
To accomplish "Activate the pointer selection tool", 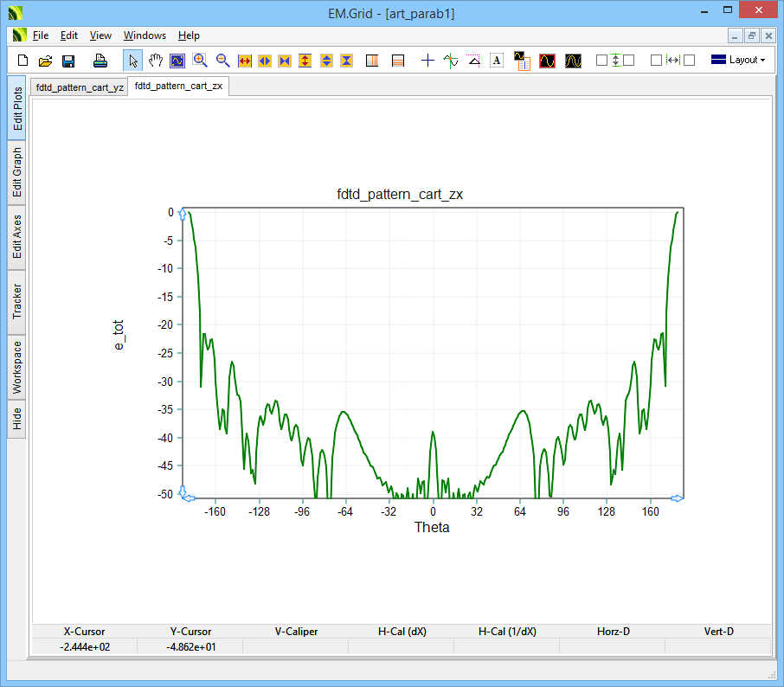I will (x=133, y=61).
